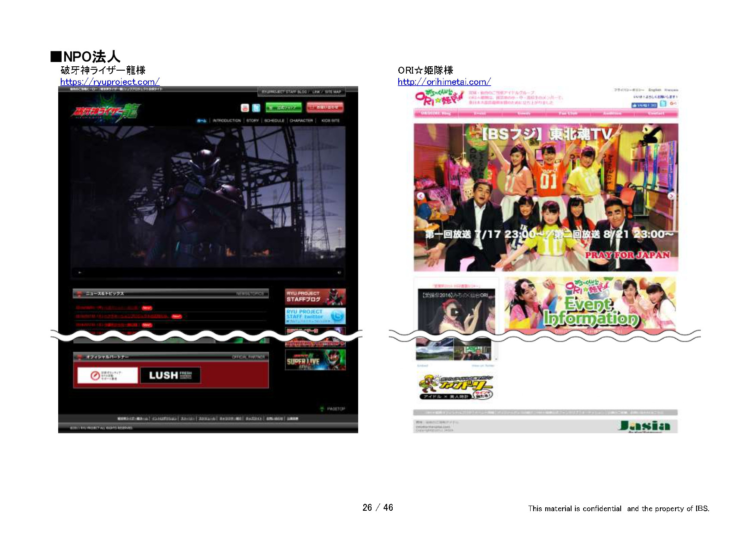Mute the hero video speaker icon

click(339, 273)
